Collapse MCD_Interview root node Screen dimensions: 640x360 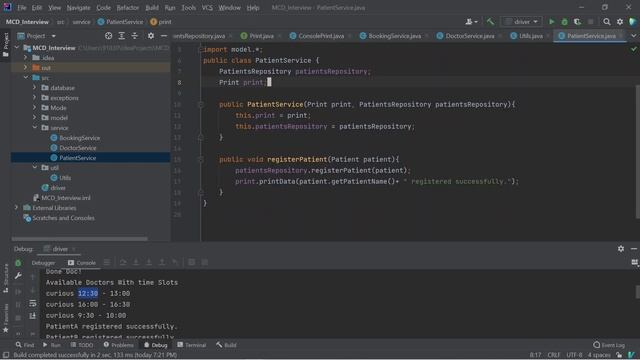pos(17,48)
